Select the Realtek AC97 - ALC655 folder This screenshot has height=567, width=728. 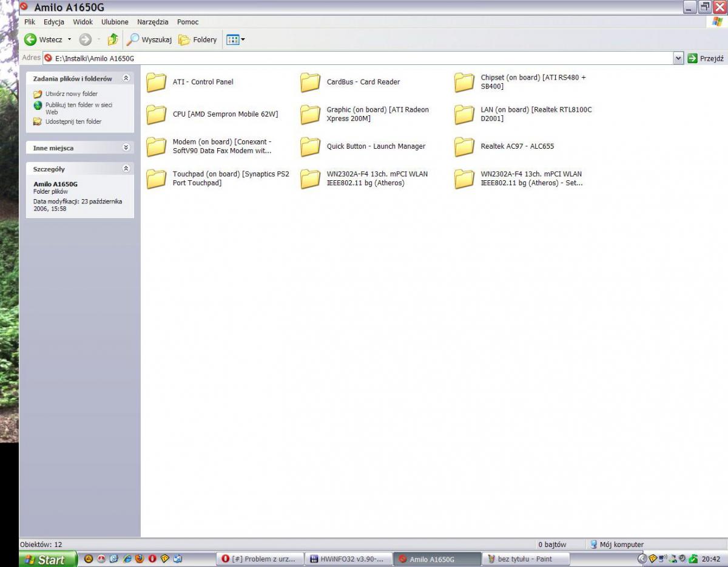[x=504, y=146]
